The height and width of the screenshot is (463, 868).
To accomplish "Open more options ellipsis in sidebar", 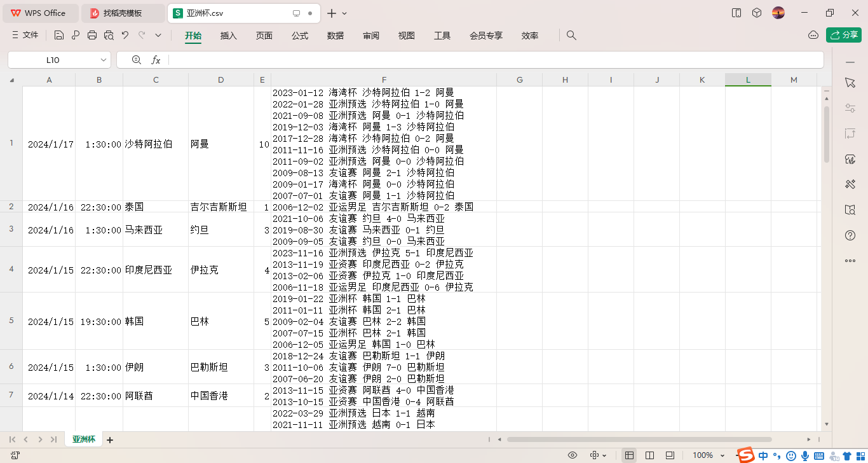I will pyautogui.click(x=850, y=261).
